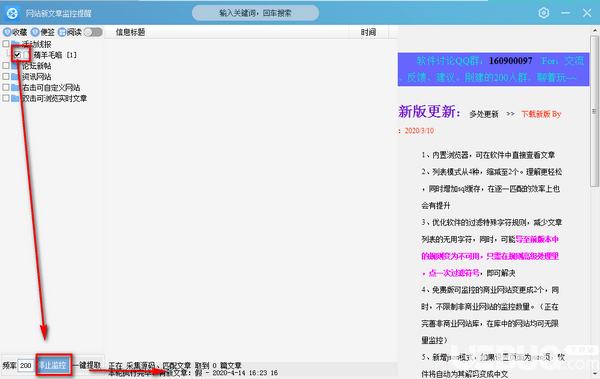Check the 双击可浏览实时文章 checkbox
600x379 pixels.
coord(6,98)
